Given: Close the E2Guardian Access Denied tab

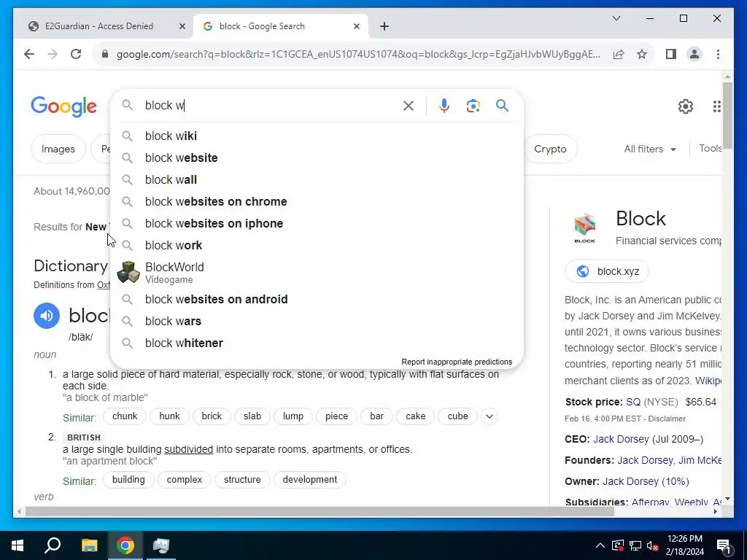Looking at the screenshot, I should click(x=182, y=27).
